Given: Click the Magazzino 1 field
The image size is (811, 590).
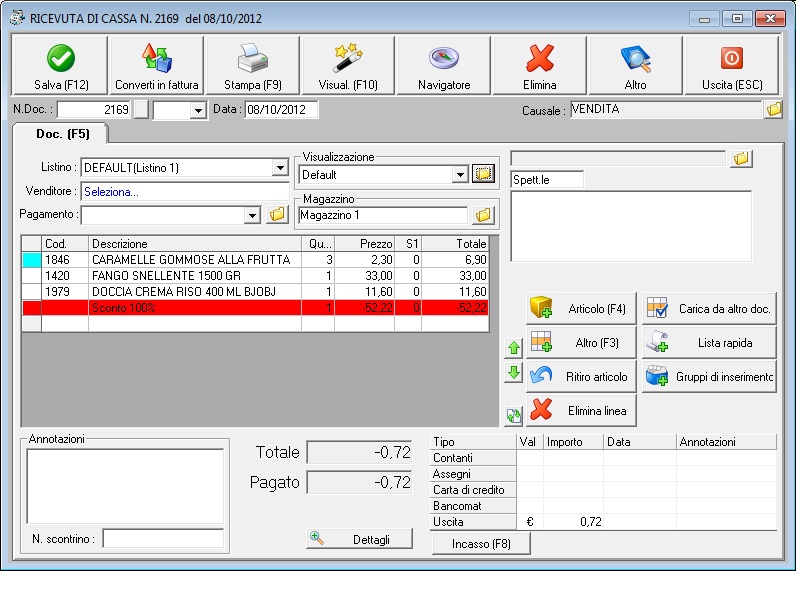Looking at the screenshot, I should [383, 215].
